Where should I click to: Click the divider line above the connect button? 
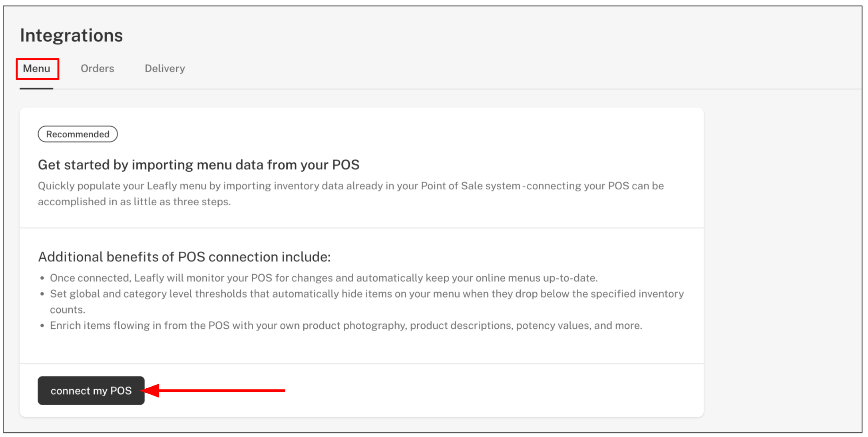click(361, 364)
